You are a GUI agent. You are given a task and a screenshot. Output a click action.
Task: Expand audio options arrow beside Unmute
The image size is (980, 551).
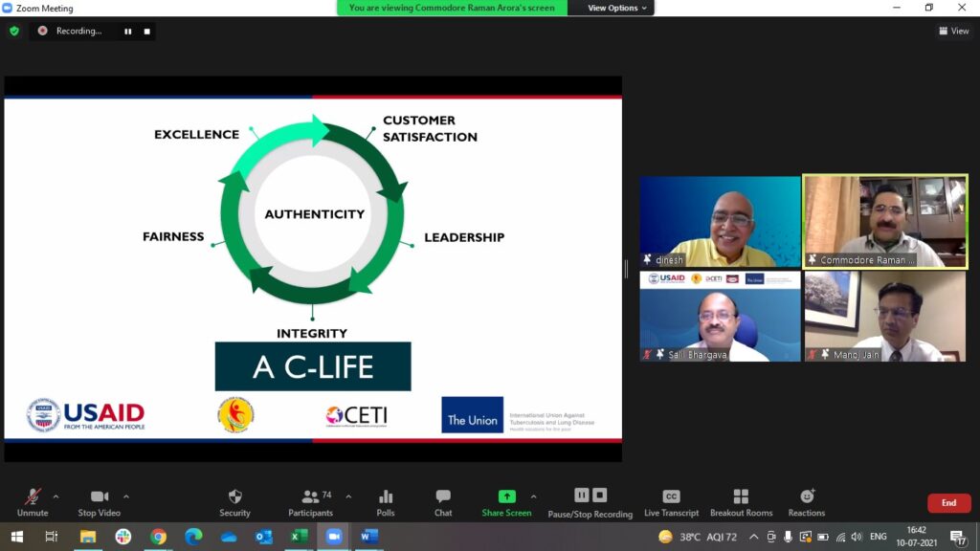pyautogui.click(x=56, y=496)
